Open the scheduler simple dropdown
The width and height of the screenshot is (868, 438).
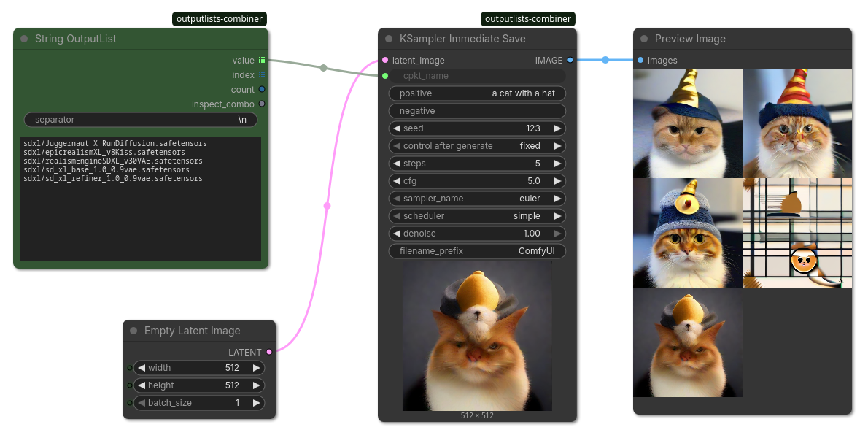477,216
